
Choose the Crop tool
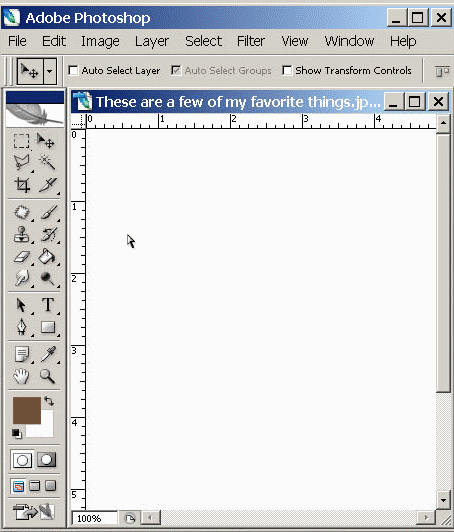point(22,185)
